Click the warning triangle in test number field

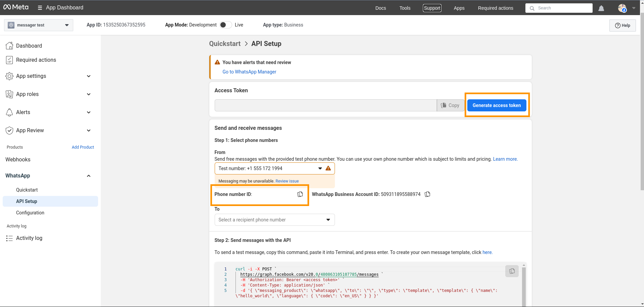click(x=328, y=168)
